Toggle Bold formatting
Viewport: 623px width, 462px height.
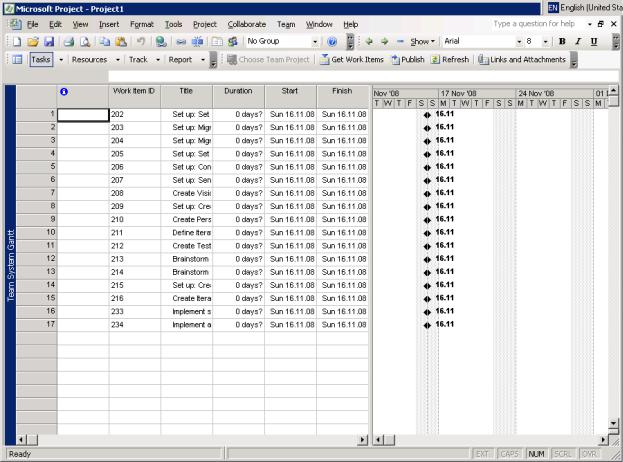click(x=562, y=41)
